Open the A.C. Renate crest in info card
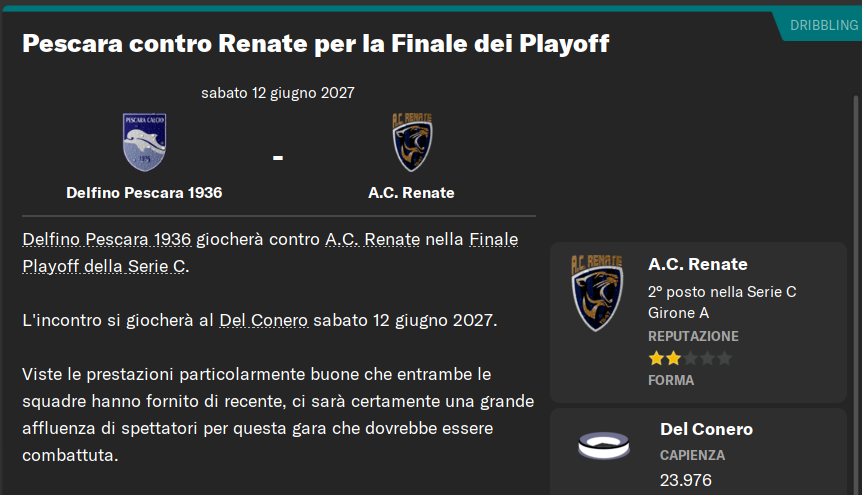The width and height of the screenshot is (862, 495). click(597, 293)
